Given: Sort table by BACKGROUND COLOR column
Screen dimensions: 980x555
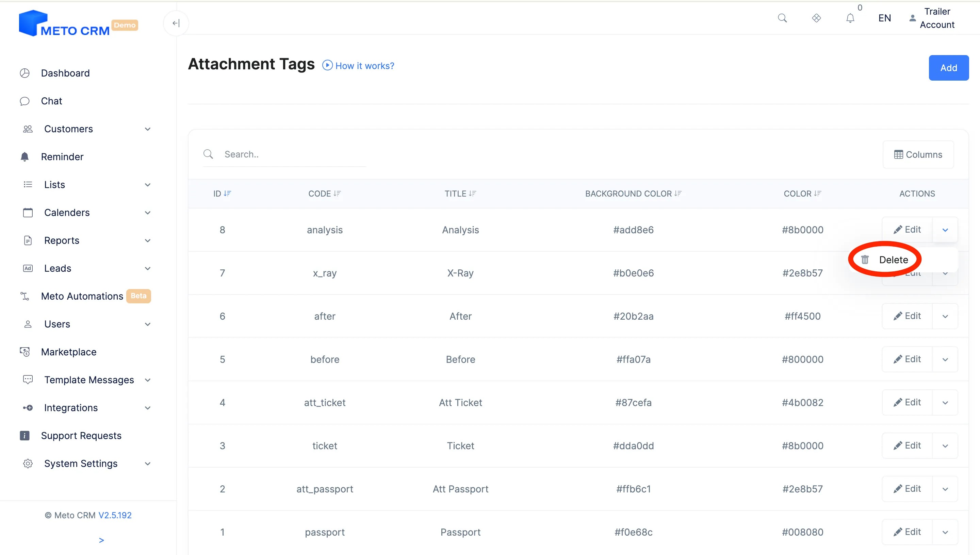Looking at the screenshot, I should point(633,193).
